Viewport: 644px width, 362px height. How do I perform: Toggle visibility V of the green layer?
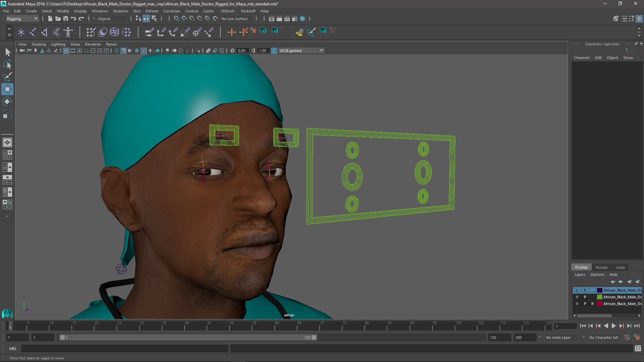coord(577,297)
